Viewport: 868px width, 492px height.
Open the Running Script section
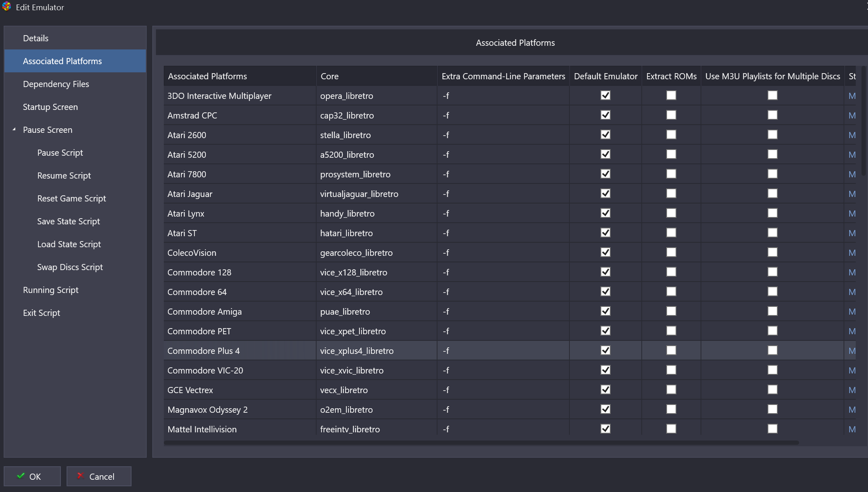point(75,290)
